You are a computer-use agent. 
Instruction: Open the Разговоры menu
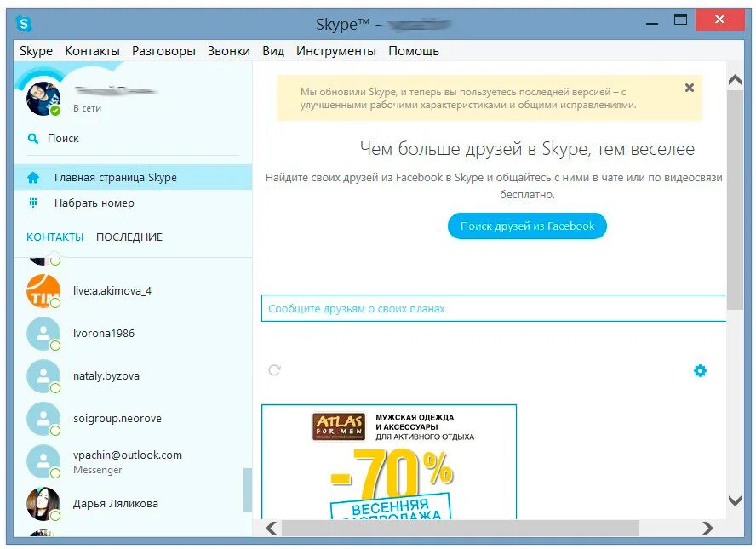(x=163, y=50)
